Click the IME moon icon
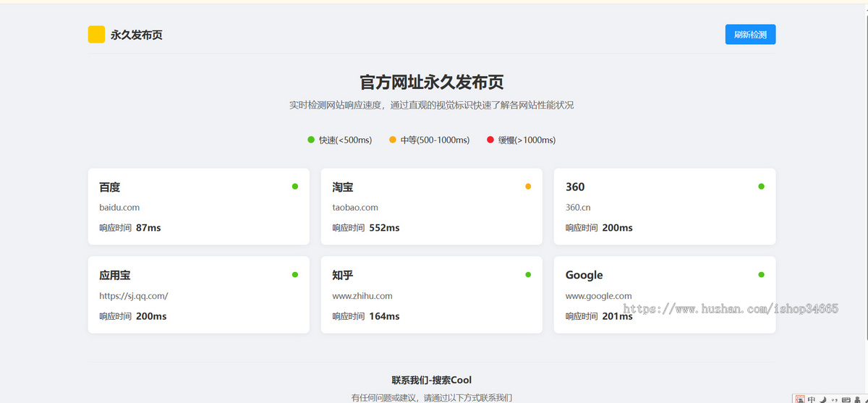The width and height of the screenshot is (868, 403). (x=822, y=399)
